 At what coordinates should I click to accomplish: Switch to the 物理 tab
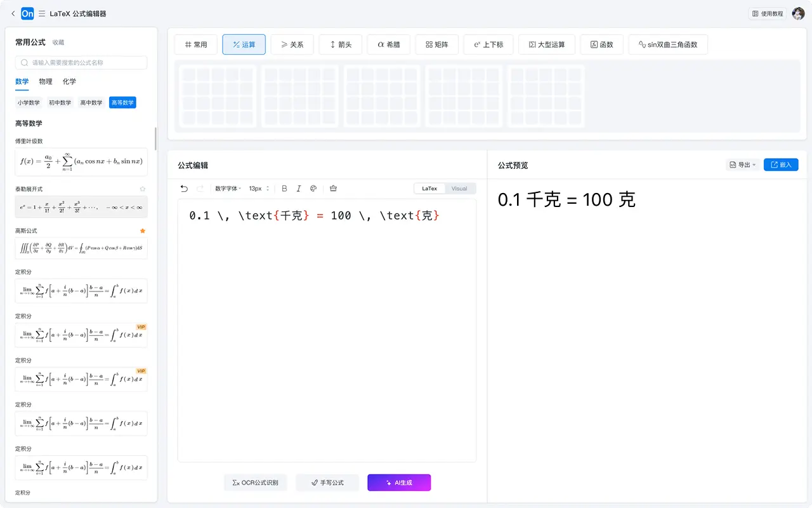coord(46,81)
